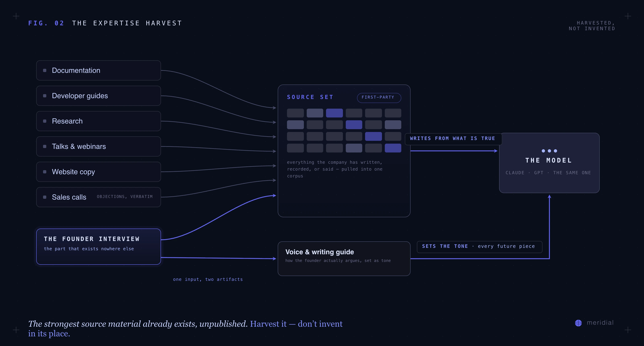
Task: Click the bullet square beside Website copy
Action: click(x=45, y=172)
